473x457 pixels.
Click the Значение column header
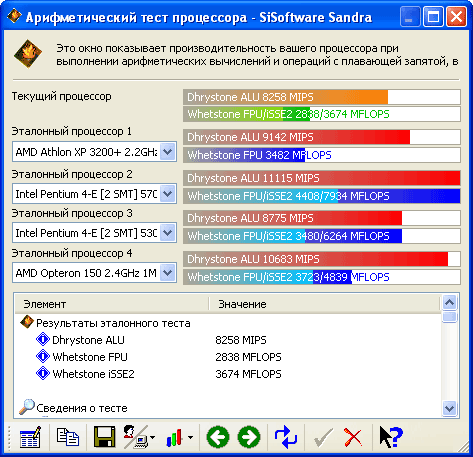(324, 304)
